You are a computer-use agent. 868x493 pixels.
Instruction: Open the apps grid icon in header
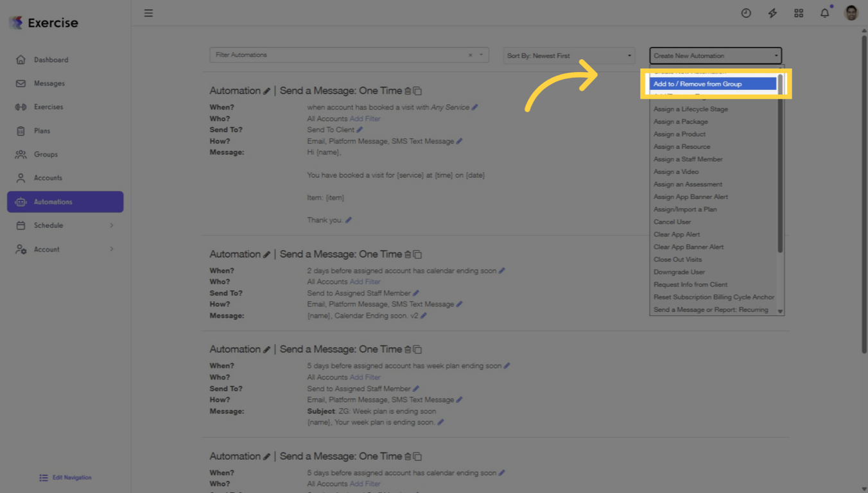click(x=799, y=13)
